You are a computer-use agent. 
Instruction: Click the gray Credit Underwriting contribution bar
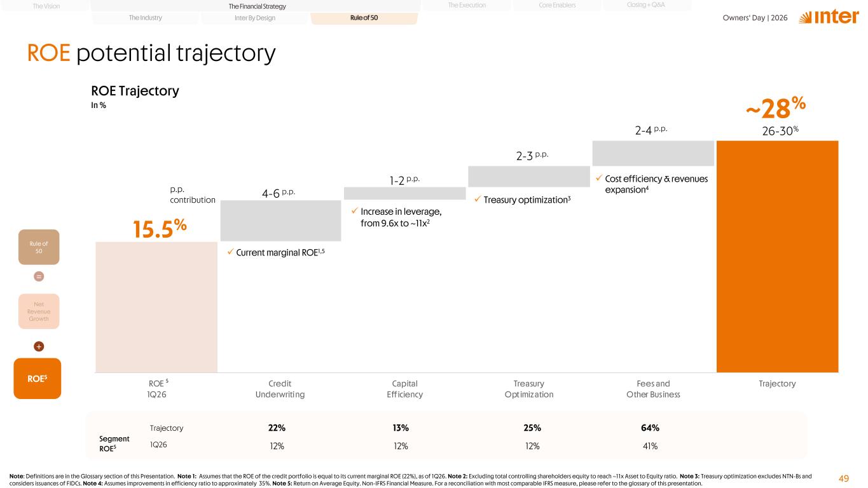click(280, 220)
